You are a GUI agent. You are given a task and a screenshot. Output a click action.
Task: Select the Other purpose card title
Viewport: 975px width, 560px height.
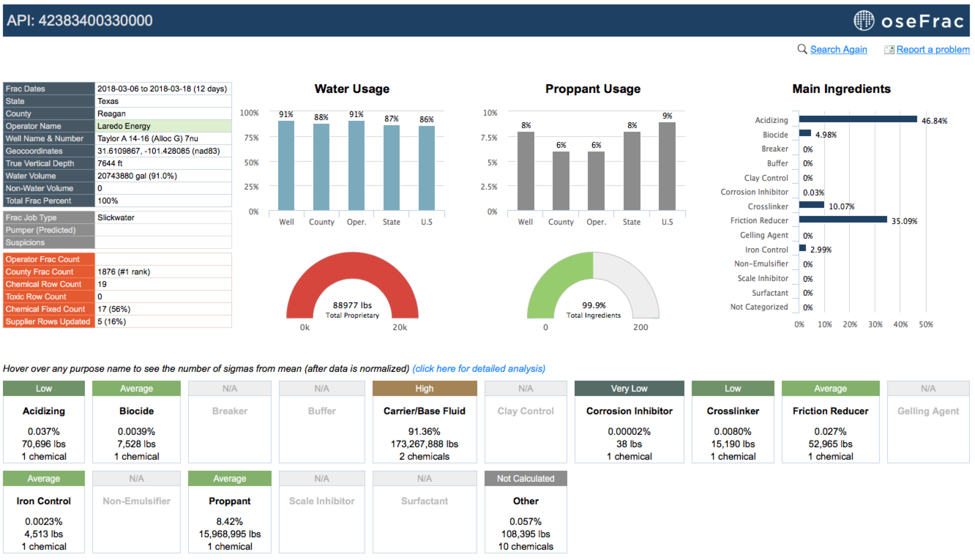click(x=526, y=501)
